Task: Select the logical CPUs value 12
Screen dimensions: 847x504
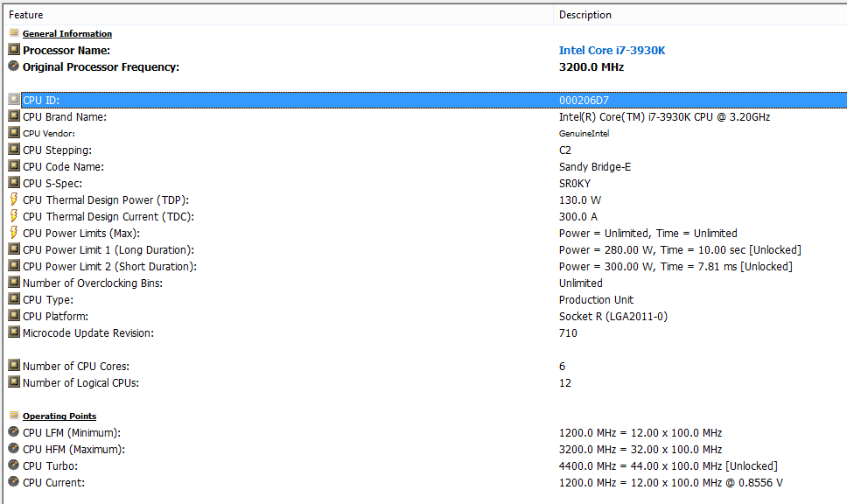Action: (565, 383)
